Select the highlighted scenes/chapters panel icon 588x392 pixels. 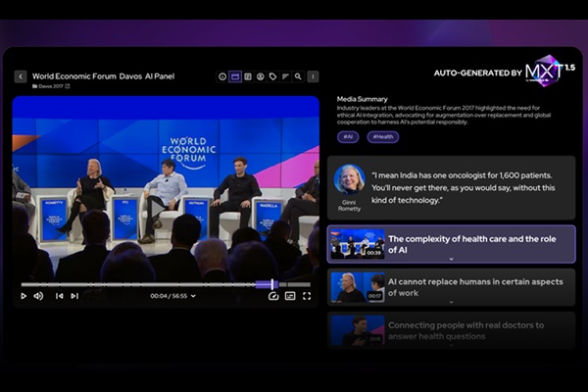[235, 76]
